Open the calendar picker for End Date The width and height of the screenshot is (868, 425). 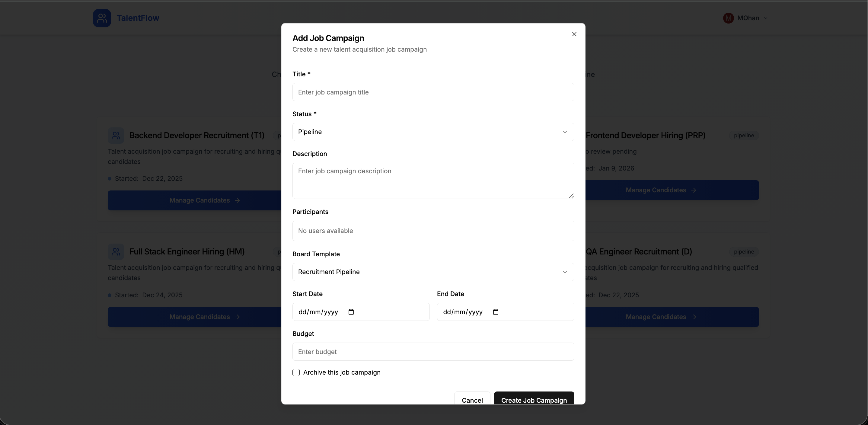point(495,312)
